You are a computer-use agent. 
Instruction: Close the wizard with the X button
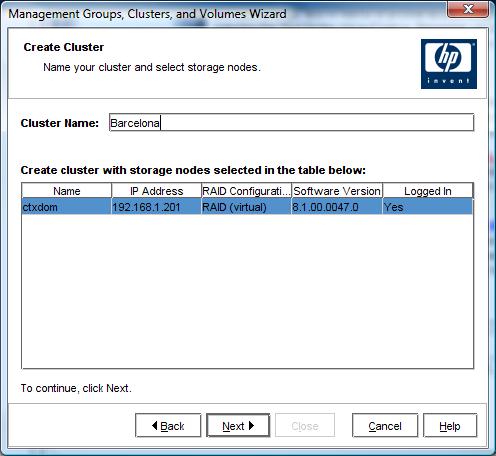click(x=468, y=9)
